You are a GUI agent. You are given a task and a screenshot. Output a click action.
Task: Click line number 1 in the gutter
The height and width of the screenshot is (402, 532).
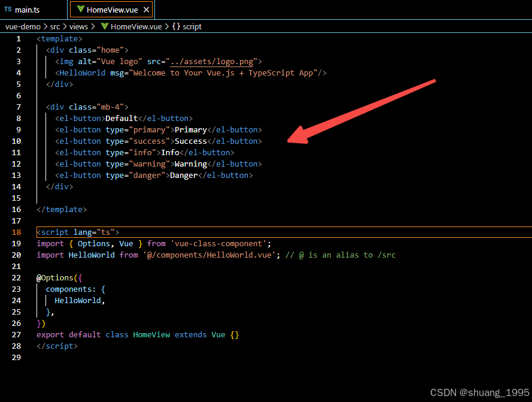click(x=19, y=39)
